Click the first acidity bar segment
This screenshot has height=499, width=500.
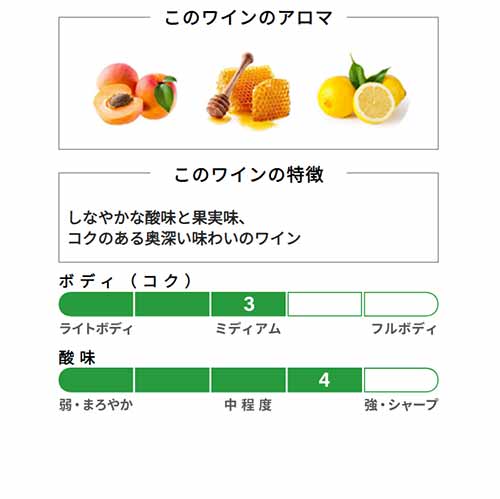pyautogui.click(x=96, y=380)
